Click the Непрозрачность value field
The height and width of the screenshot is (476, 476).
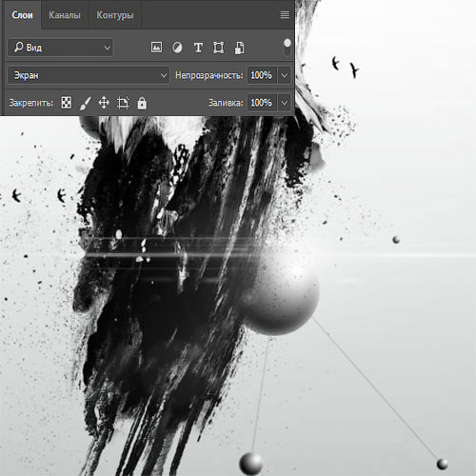point(262,75)
